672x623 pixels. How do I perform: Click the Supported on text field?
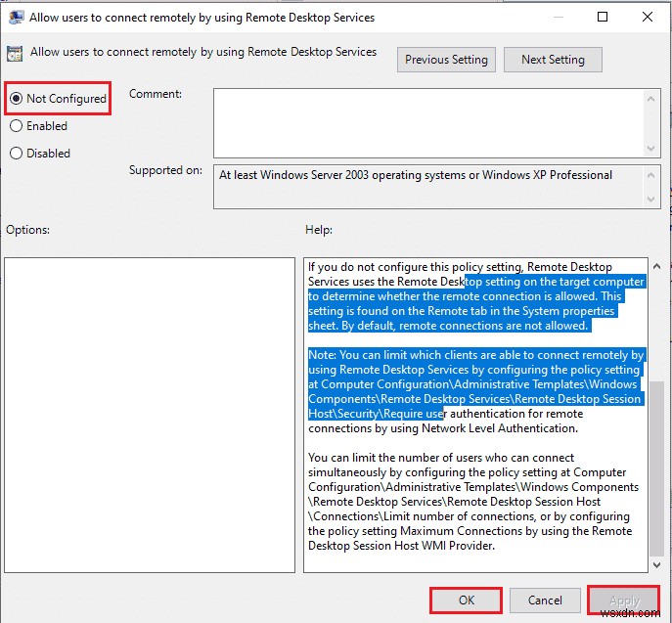(428, 187)
